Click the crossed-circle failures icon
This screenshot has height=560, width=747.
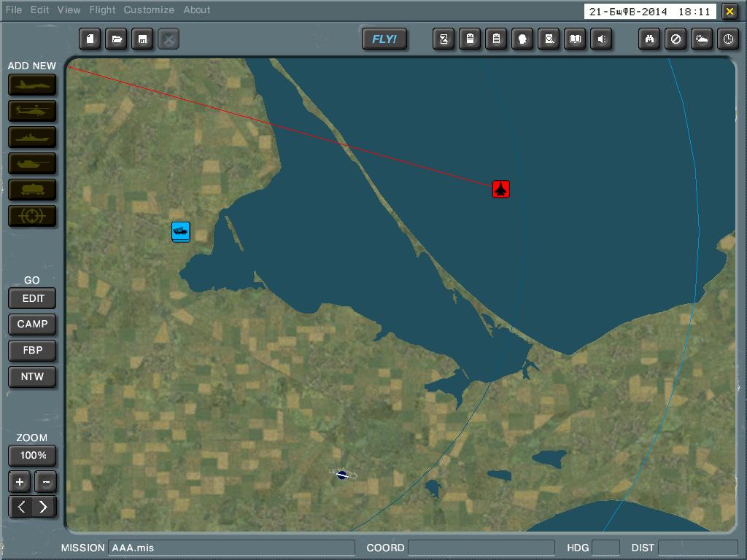tap(676, 39)
